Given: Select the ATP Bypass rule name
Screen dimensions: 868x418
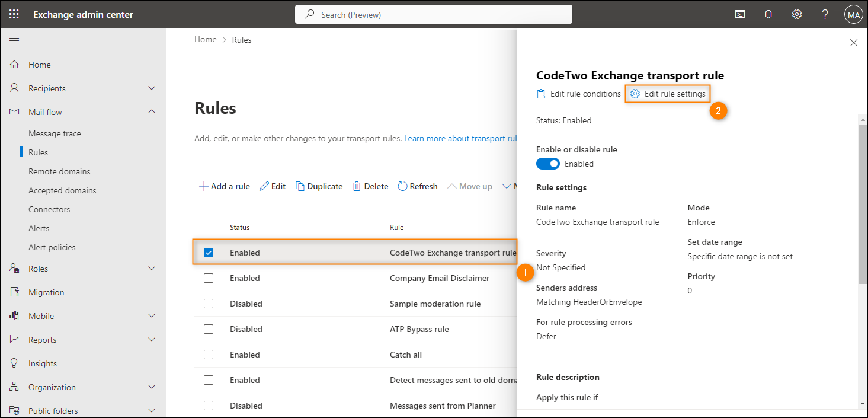Looking at the screenshot, I should [419, 329].
